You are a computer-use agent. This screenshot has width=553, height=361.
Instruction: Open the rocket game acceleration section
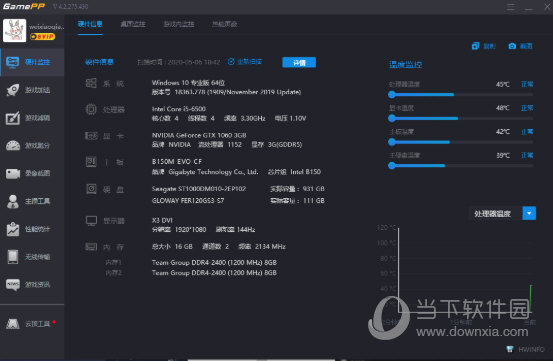click(x=32, y=90)
